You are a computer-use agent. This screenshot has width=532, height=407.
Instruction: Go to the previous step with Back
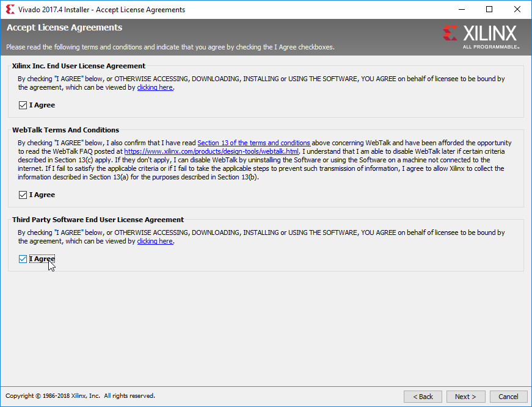(423, 397)
